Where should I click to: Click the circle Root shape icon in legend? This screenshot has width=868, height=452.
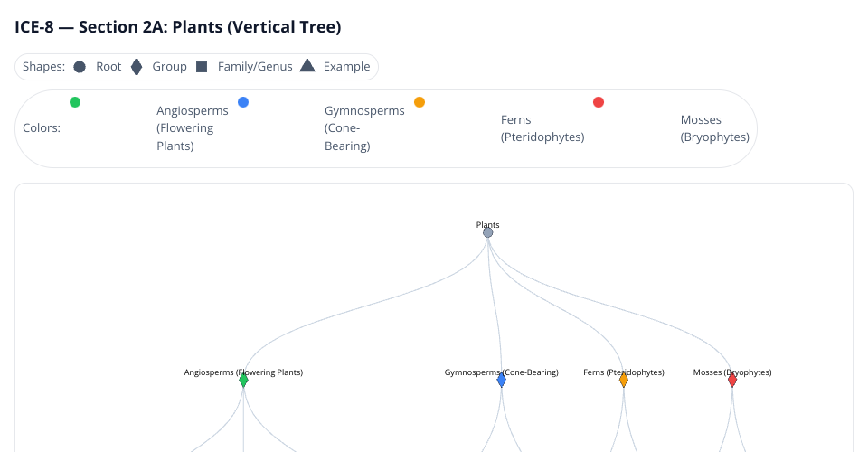pyautogui.click(x=80, y=67)
